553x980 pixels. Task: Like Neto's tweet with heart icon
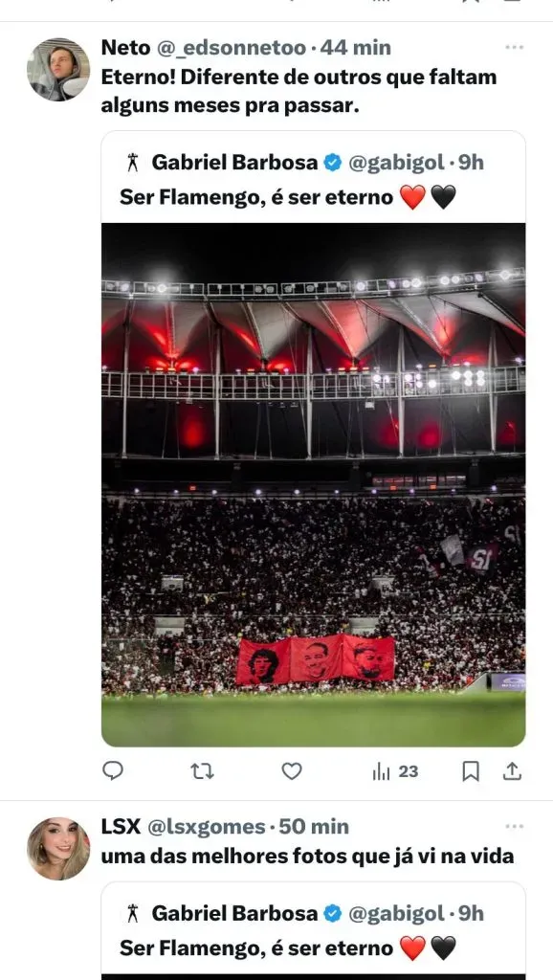[x=291, y=772]
